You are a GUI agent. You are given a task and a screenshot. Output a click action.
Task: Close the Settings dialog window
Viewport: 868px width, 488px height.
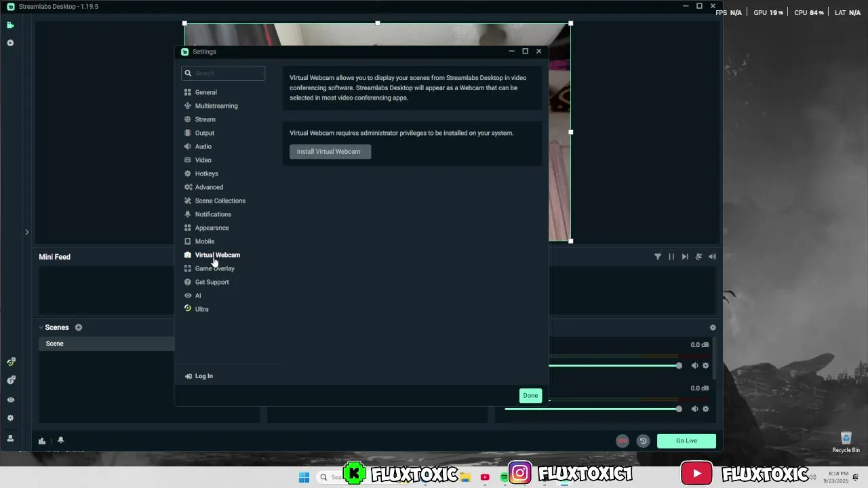[x=538, y=52]
